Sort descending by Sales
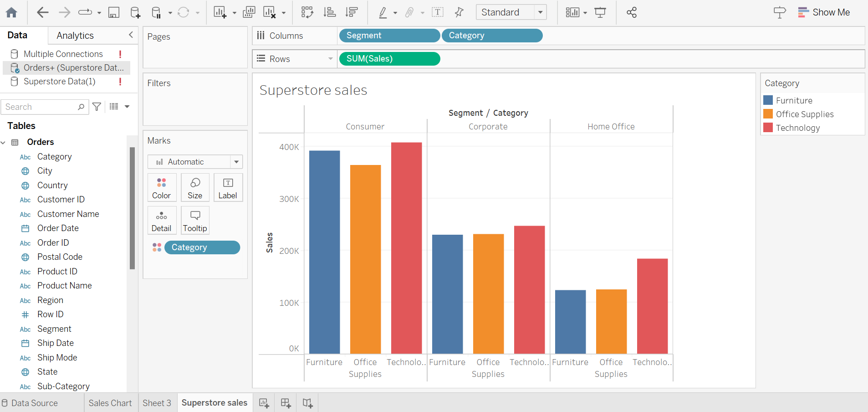868x412 pixels. [351, 12]
